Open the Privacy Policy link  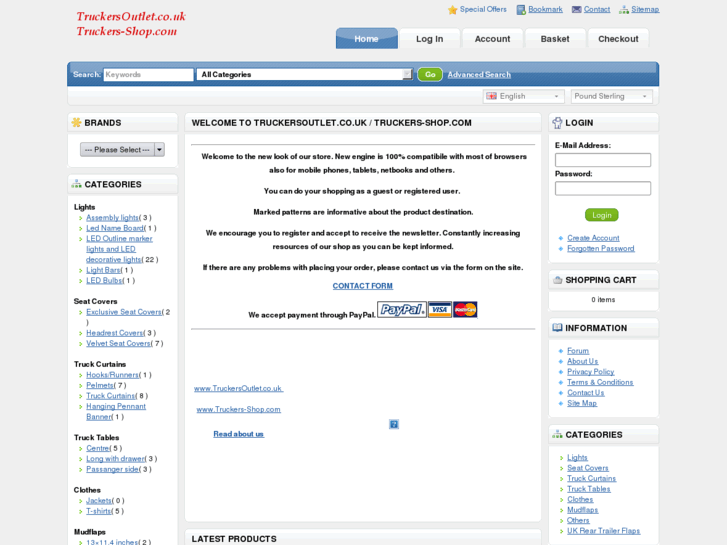(x=590, y=372)
